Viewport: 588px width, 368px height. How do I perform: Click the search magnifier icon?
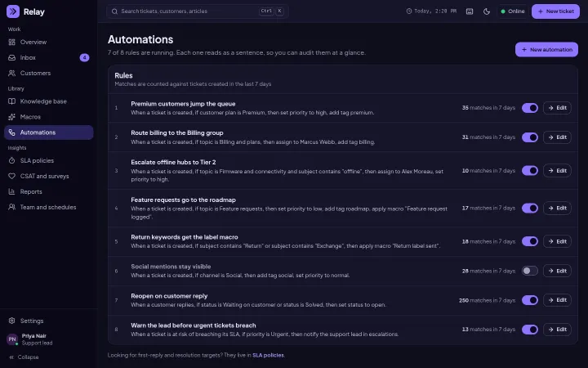tap(115, 11)
